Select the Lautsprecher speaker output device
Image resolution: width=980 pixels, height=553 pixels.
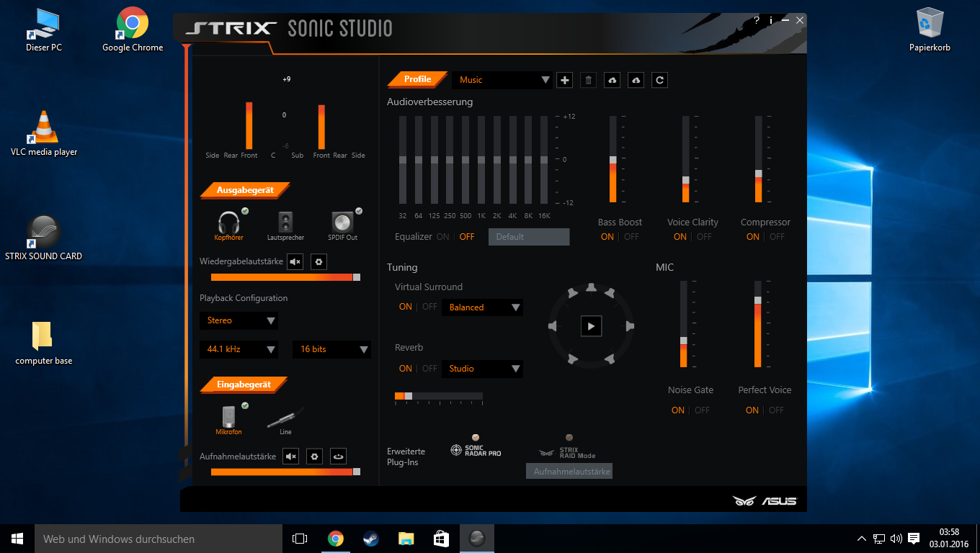point(285,225)
